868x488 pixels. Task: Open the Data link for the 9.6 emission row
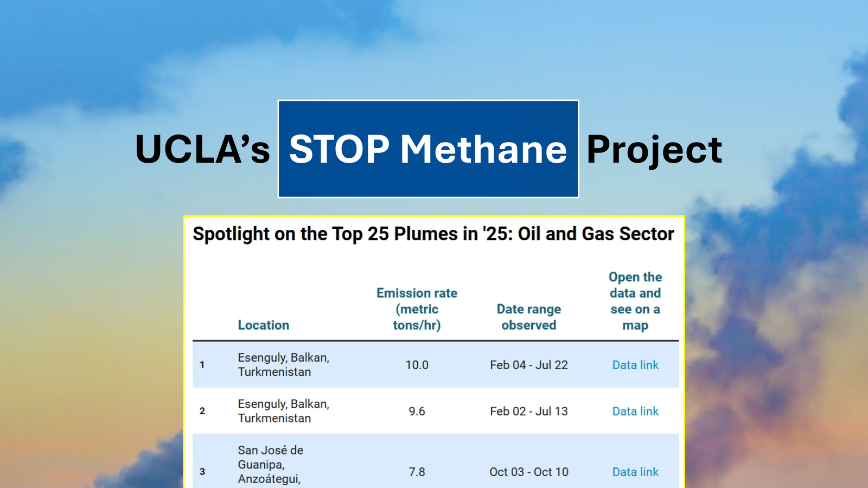(x=635, y=412)
